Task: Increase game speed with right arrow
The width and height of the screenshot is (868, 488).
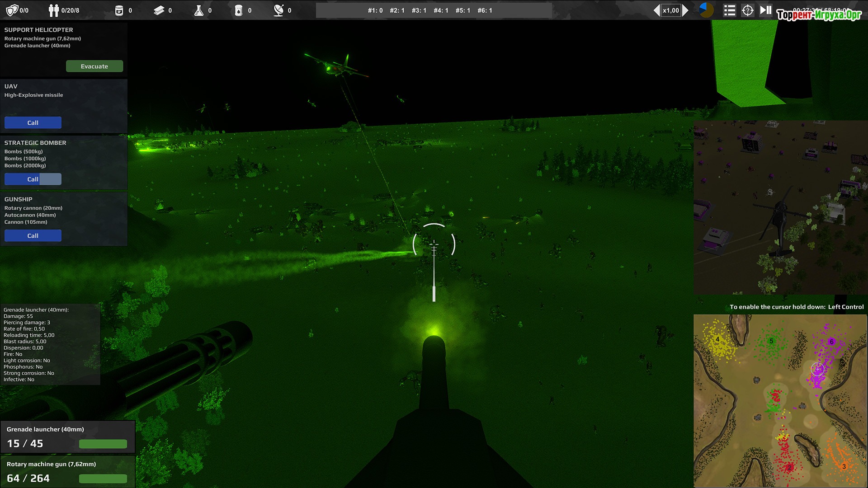Action: coord(685,10)
